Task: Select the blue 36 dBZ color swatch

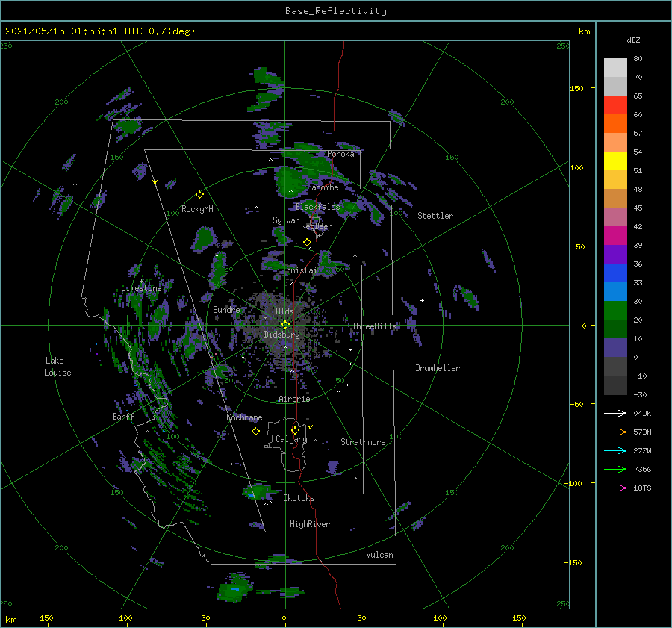Action: tap(615, 273)
